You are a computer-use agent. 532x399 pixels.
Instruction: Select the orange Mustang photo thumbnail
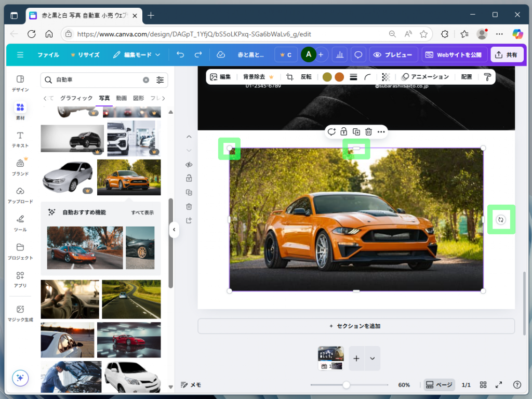[129, 177]
